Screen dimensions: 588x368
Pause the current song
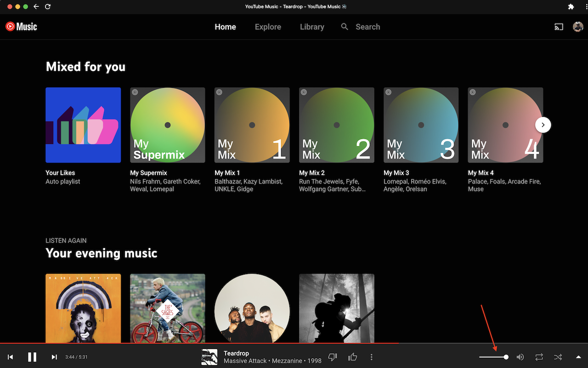(32, 357)
